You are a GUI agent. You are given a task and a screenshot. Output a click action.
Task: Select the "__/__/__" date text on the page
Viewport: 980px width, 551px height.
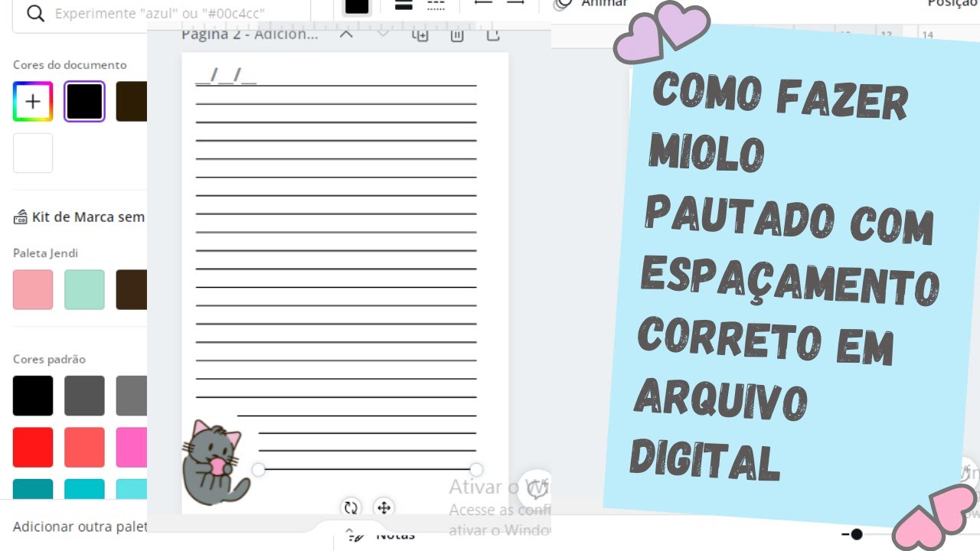coord(226,75)
